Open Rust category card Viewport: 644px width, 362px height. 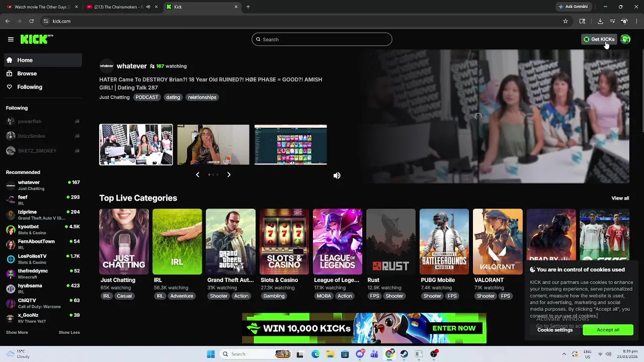click(391, 242)
